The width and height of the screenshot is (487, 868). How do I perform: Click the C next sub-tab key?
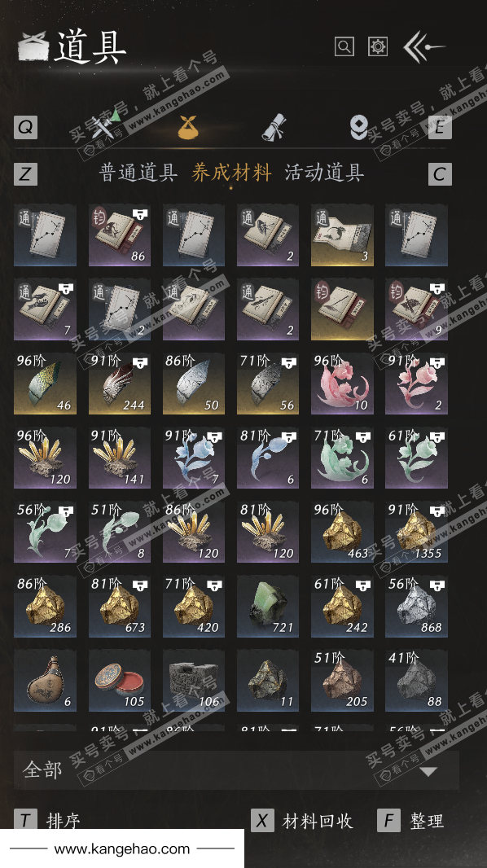click(440, 173)
